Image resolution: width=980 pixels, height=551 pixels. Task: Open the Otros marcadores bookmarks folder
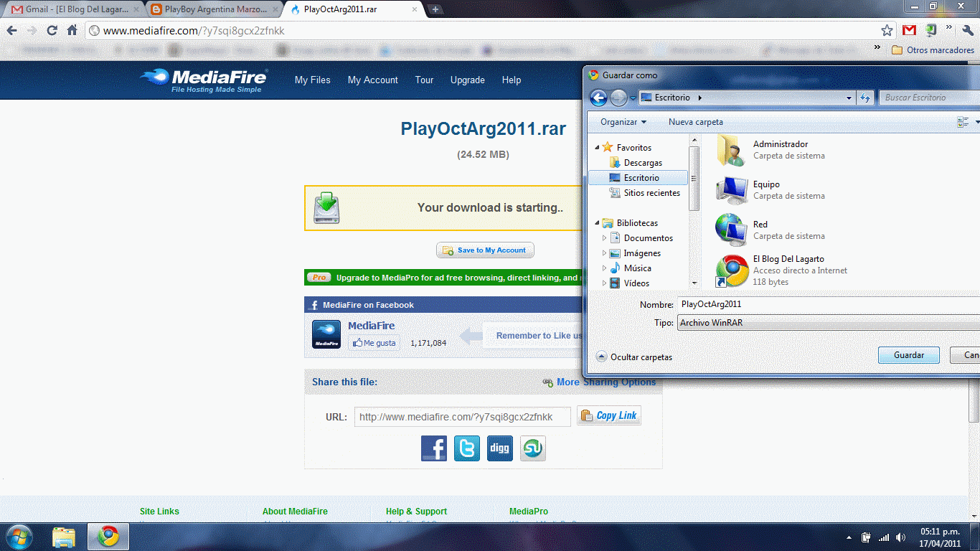pyautogui.click(x=933, y=50)
